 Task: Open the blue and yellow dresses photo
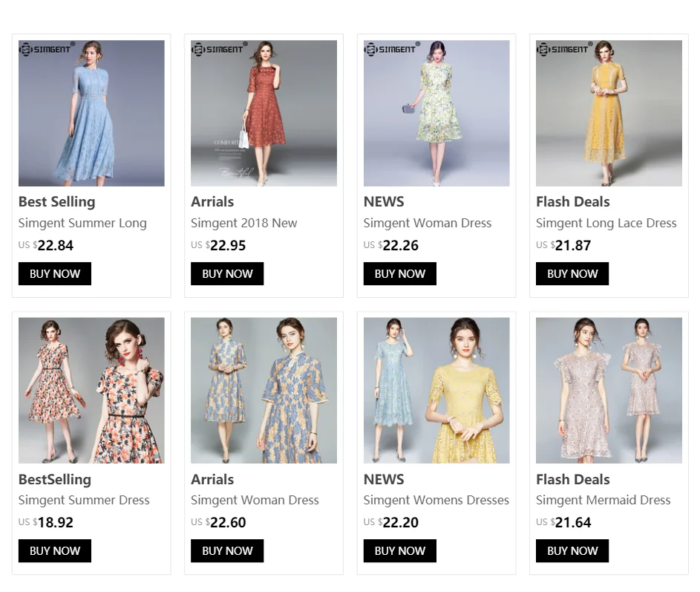(436, 391)
